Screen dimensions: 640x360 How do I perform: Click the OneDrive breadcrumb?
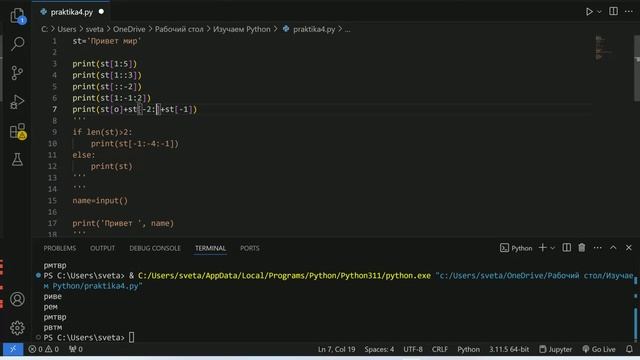pos(129,29)
